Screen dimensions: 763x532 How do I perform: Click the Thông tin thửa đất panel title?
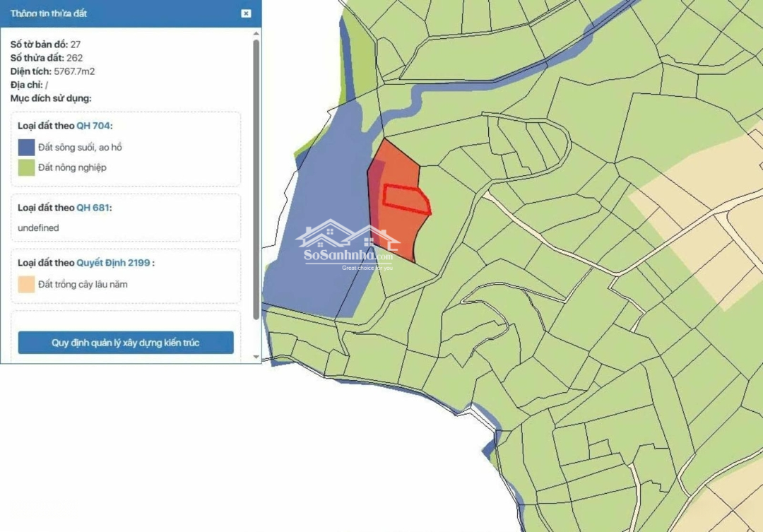49,13
